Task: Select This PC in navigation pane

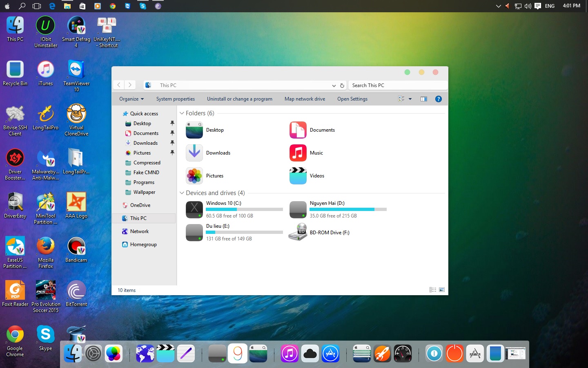Action: [144, 218]
